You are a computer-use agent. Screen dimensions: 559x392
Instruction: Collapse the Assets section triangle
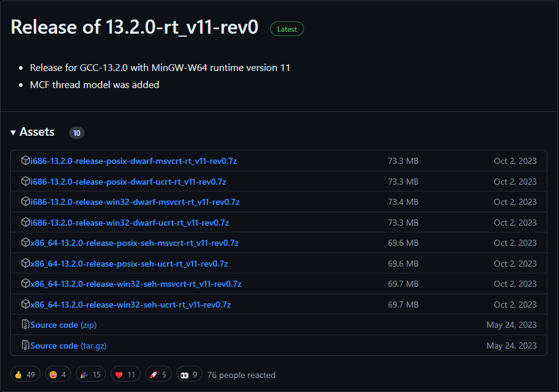coord(13,133)
